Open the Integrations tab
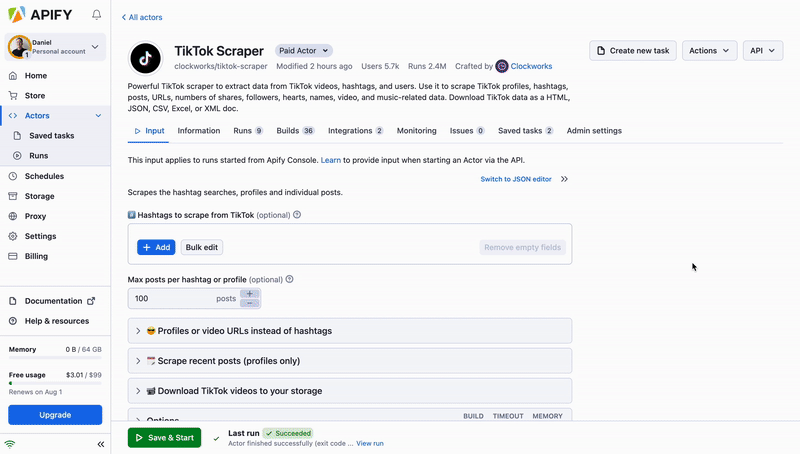The image size is (800, 454). pyautogui.click(x=355, y=131)
